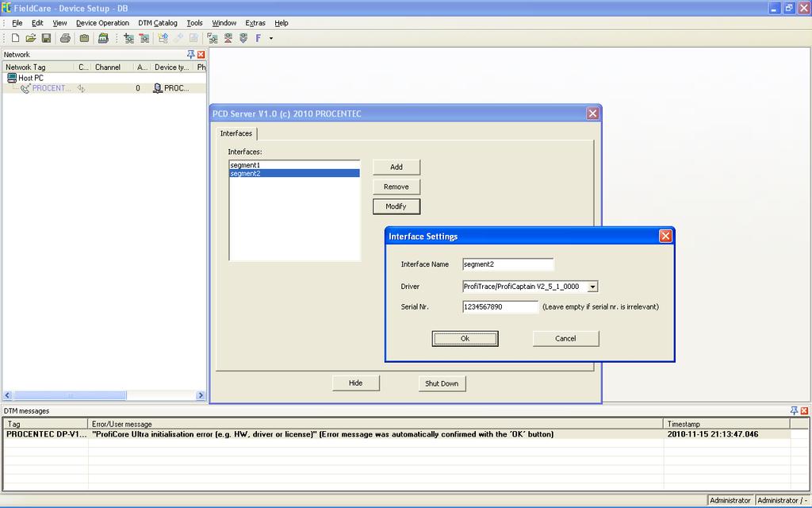Viewport: 812px width, 508px height.
Task: Click the Modify interface button
Action: click(396, 206)
